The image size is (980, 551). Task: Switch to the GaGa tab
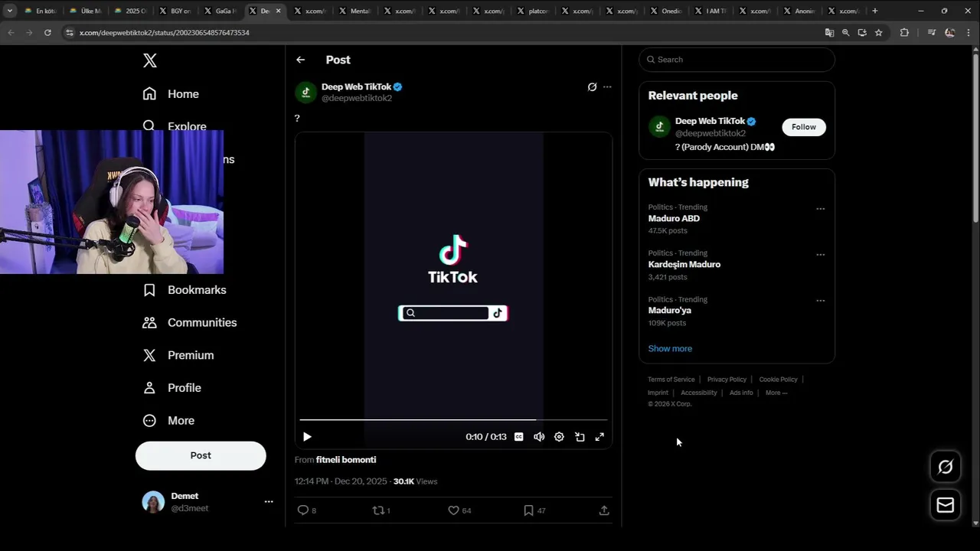[x=220, y=11]
